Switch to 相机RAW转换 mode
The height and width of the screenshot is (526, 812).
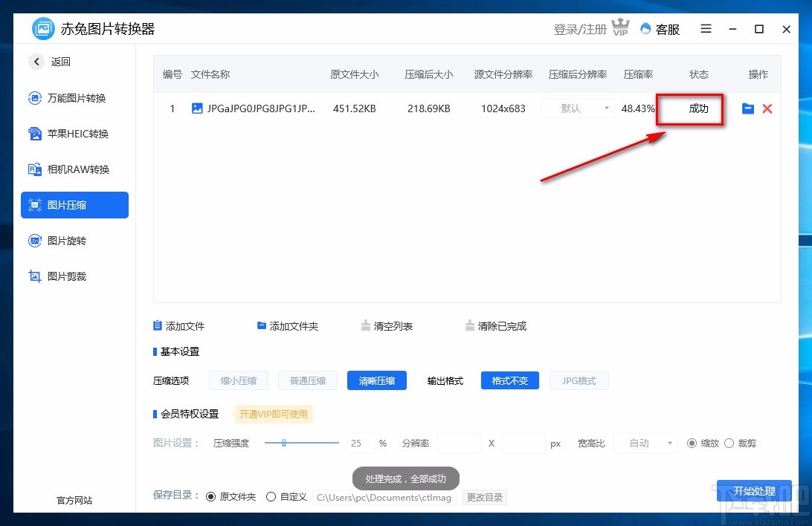[74, 169]
